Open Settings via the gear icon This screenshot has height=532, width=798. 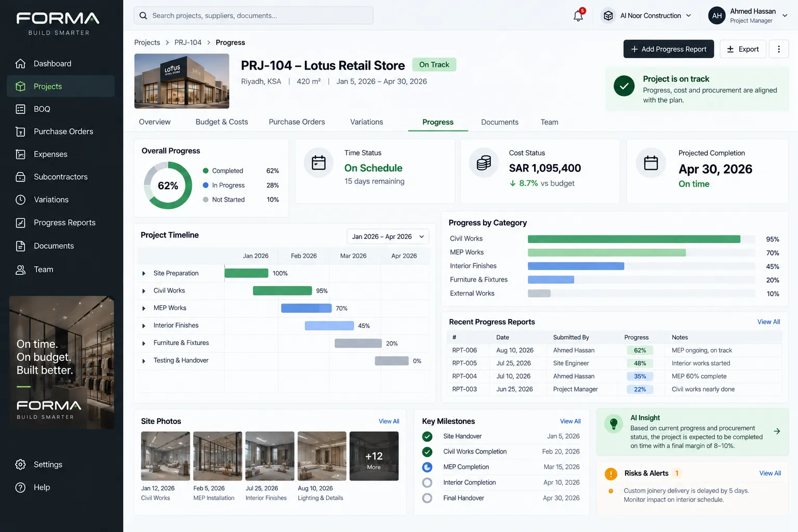[x=20, y=464]
